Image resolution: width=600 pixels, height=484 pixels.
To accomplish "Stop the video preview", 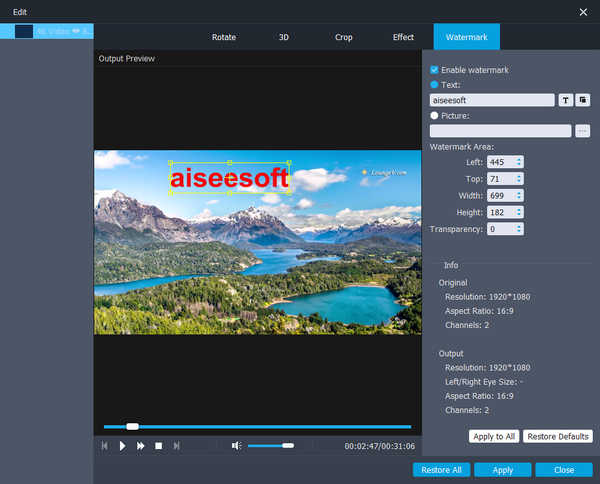I will (x=158, y=446).
